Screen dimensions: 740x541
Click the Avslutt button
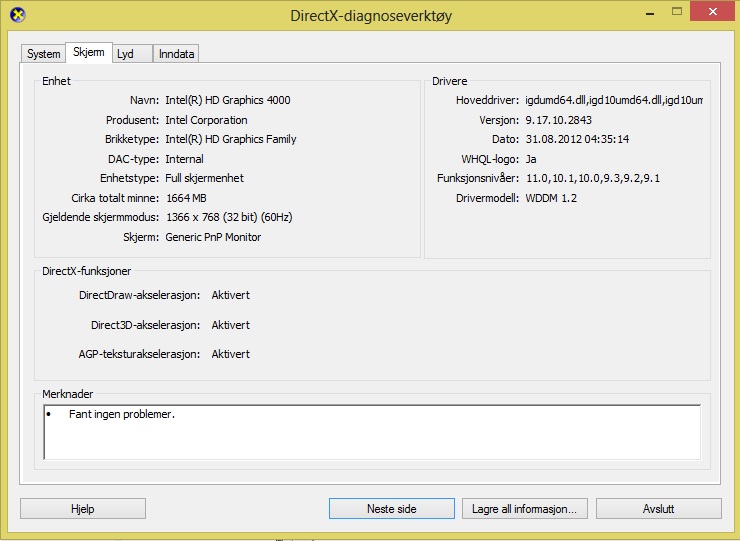(658, 508)
